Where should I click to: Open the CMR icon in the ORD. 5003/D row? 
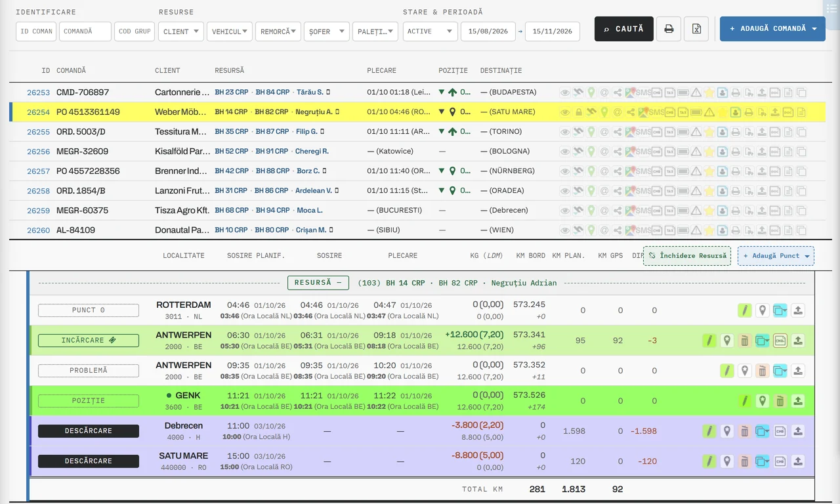657,132
